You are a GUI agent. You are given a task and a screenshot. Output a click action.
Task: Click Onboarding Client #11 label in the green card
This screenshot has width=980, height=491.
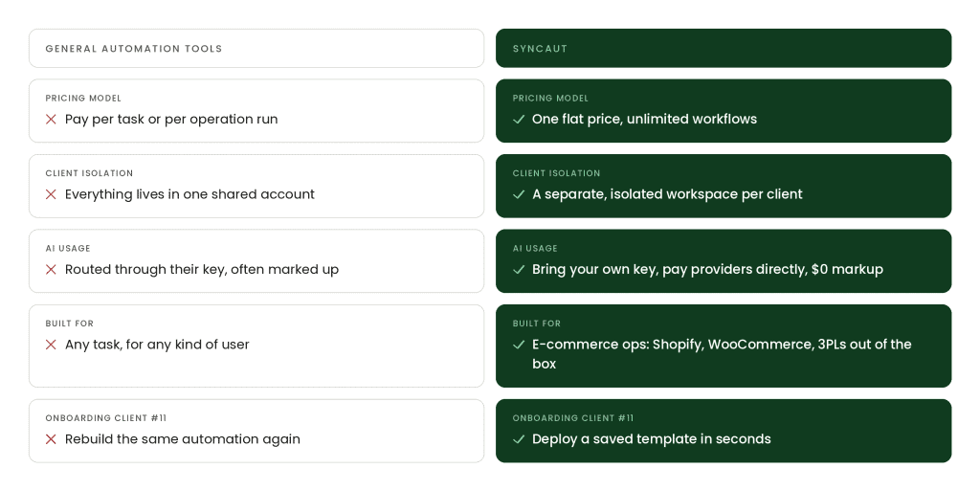pyautogui.click(x=573, y=418)
